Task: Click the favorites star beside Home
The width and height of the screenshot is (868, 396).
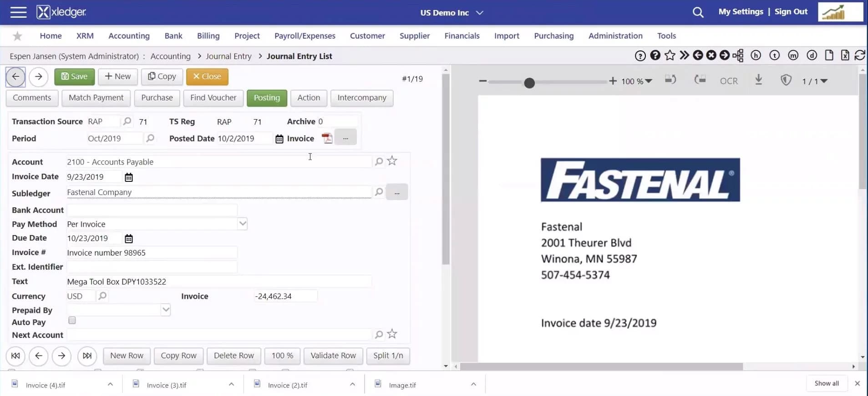Action: [17, 36]
